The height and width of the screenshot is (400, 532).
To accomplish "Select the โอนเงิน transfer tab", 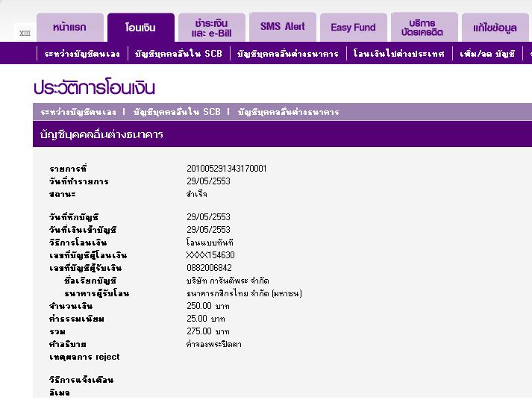I will point(141,28).
